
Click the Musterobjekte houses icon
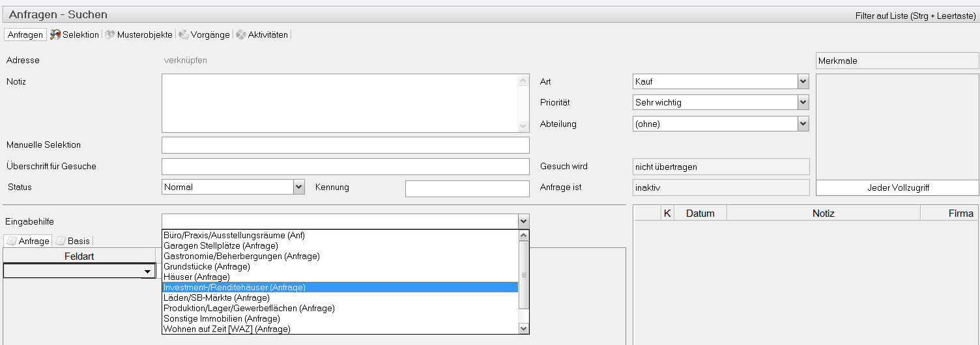pyautogui.click(x=109, y=34)
